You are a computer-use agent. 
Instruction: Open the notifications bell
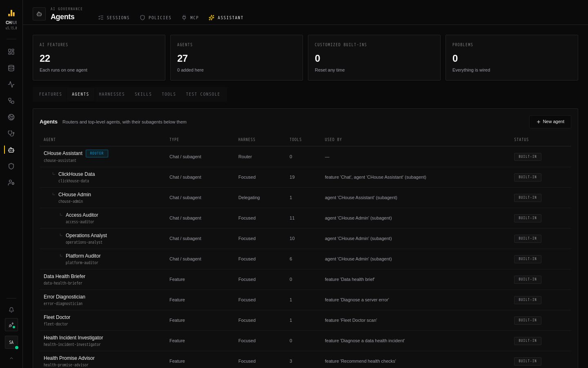(11, 310)
